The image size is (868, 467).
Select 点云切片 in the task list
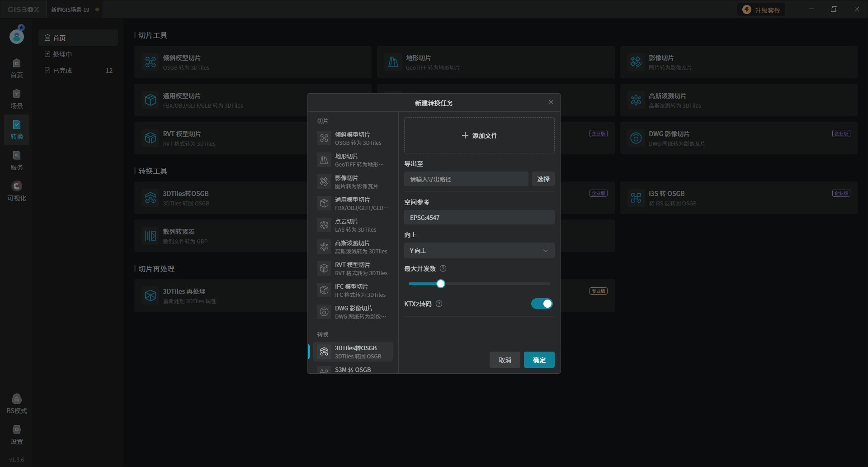[353, 225]
